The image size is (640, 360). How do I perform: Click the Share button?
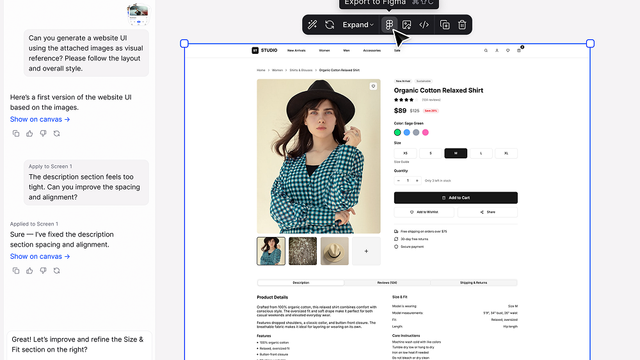coord(487,212)
